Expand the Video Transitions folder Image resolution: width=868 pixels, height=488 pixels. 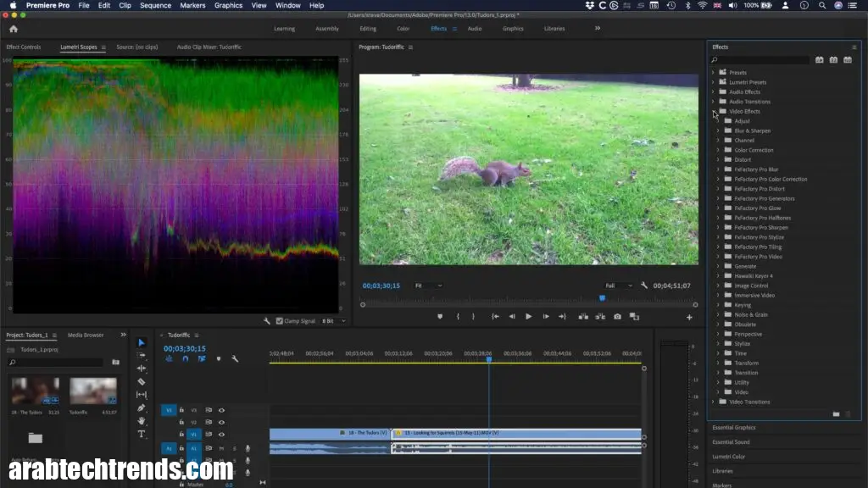[713, 402]
